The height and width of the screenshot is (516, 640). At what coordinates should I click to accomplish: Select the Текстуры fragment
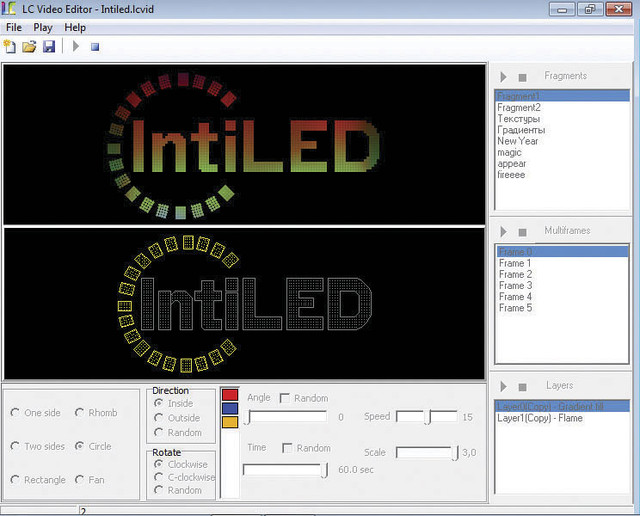(562, 119)
